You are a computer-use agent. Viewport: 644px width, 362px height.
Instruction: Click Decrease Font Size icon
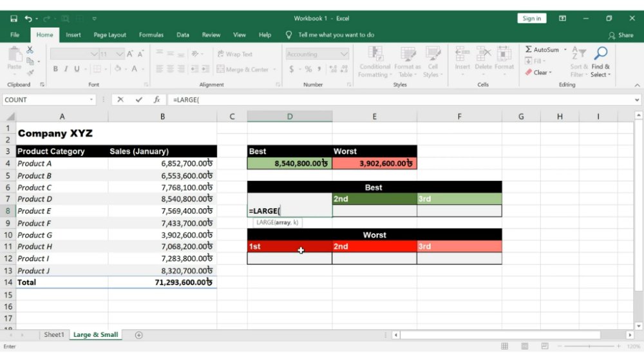pos(140,54)
